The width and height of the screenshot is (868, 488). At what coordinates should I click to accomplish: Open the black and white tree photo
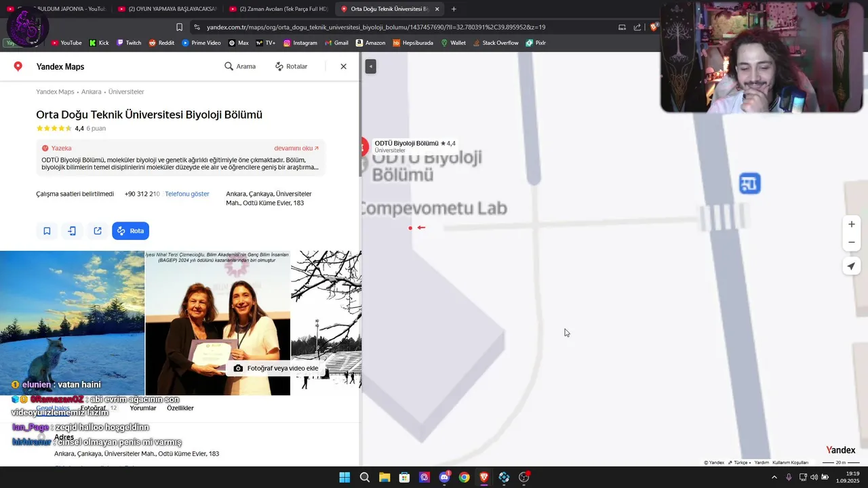coord(326,323)
